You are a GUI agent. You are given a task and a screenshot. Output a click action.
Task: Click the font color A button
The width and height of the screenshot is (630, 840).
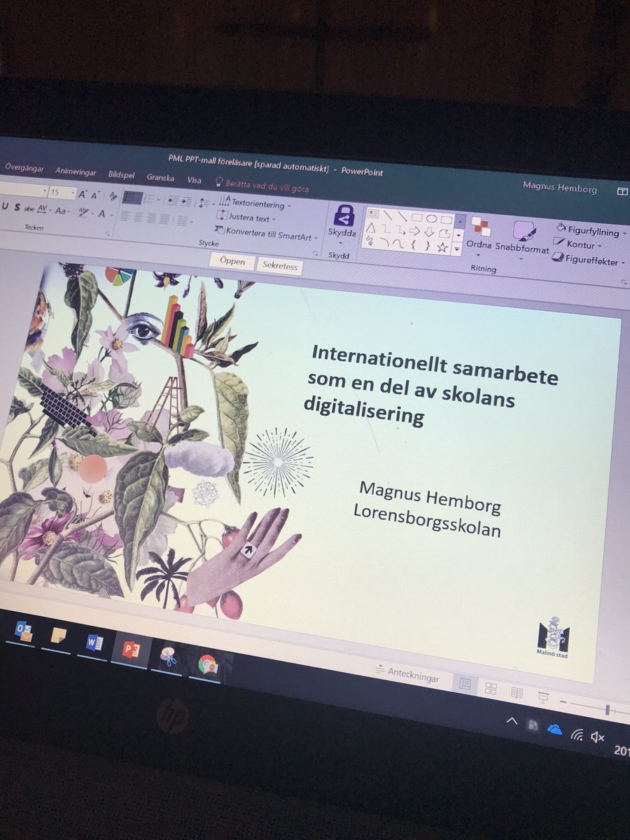101,213
